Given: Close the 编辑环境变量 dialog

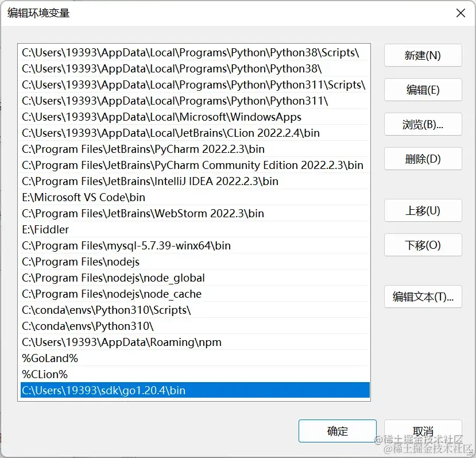Looking at the screenshot, I should pyautogui.click(x=460, y=13).
